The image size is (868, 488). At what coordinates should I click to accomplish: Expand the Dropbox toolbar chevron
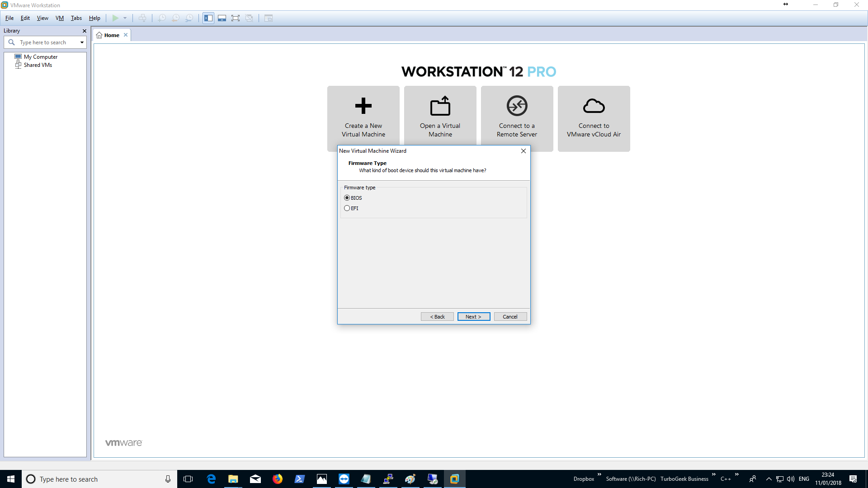point(599,474)
